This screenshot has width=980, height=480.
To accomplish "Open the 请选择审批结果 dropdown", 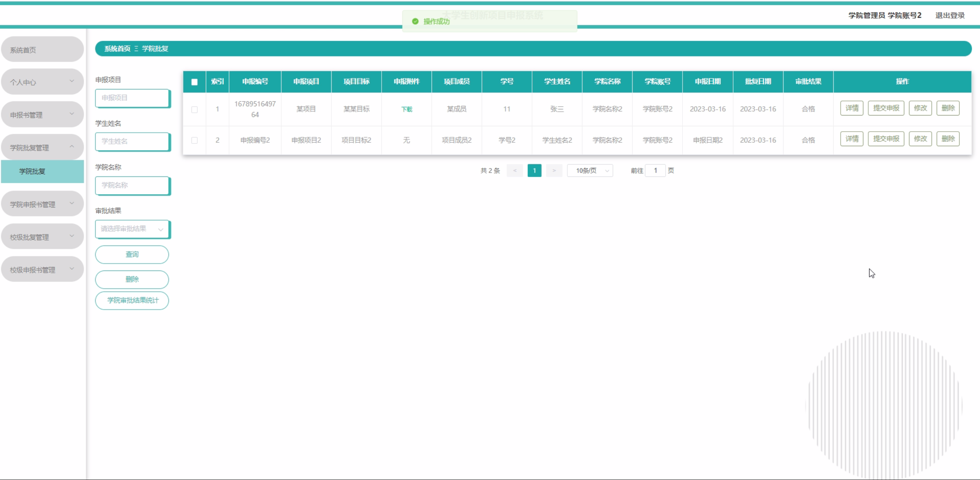I will [x=132, y=229].
